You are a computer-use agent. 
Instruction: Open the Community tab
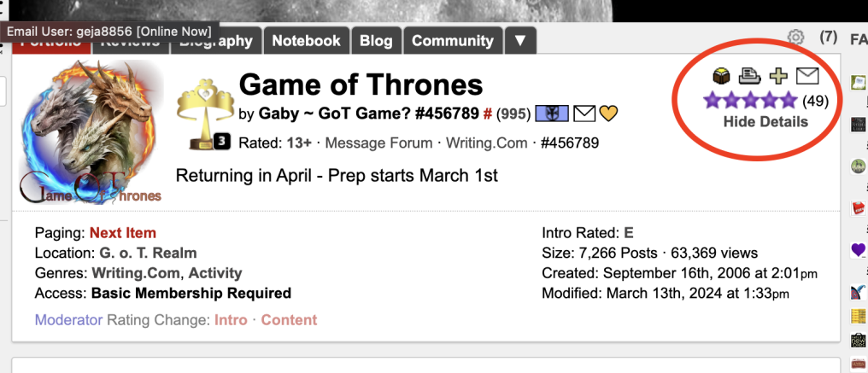click(452, 40)
